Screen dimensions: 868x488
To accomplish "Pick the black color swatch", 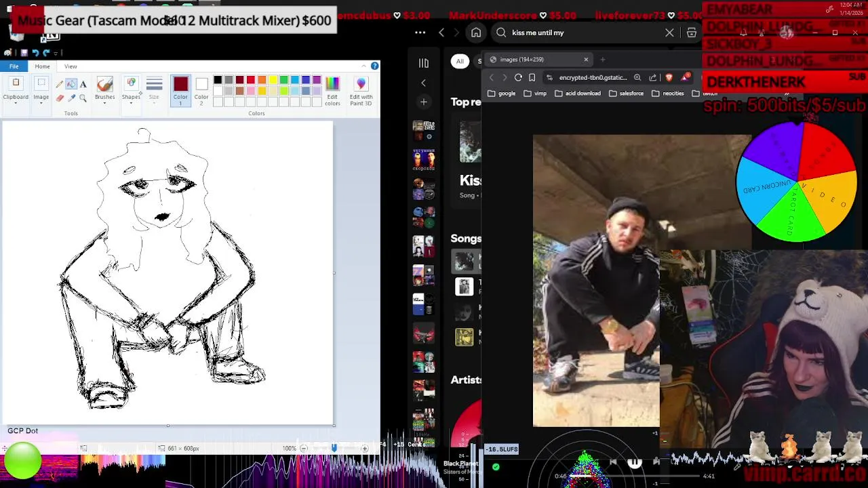I will pos(218,80).
